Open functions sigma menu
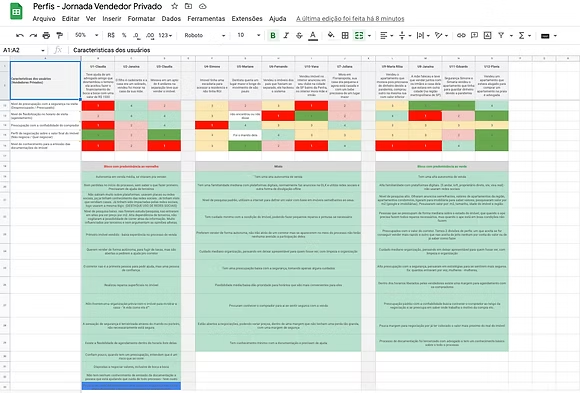The image size is (580, 393). pyautogui.click(x=525, y=36)
